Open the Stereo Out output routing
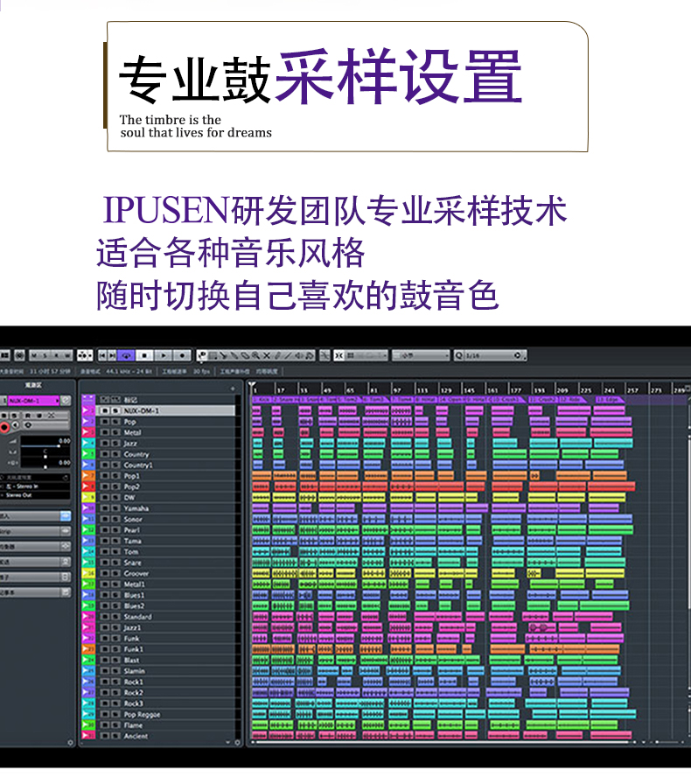The height and width of the screenshot is (784, 691). pos(35,495)
